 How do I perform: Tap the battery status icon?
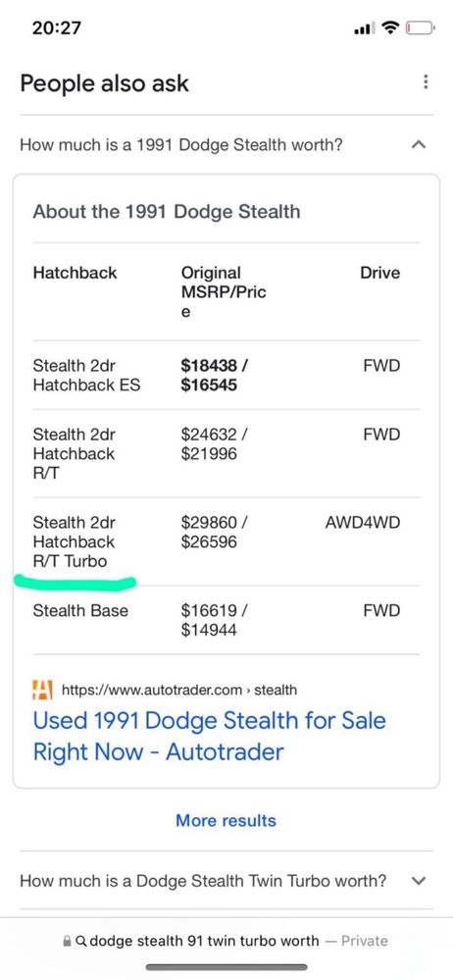coord(420,27)
